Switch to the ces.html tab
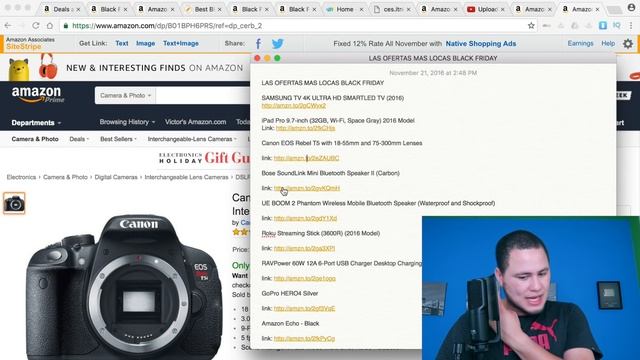 (392, 9)
